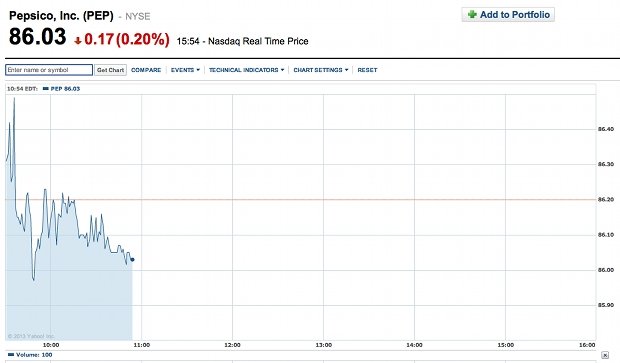Click the Get Chart button
Image resolution: width=620 pixels, height=363 pixels.
110,70
